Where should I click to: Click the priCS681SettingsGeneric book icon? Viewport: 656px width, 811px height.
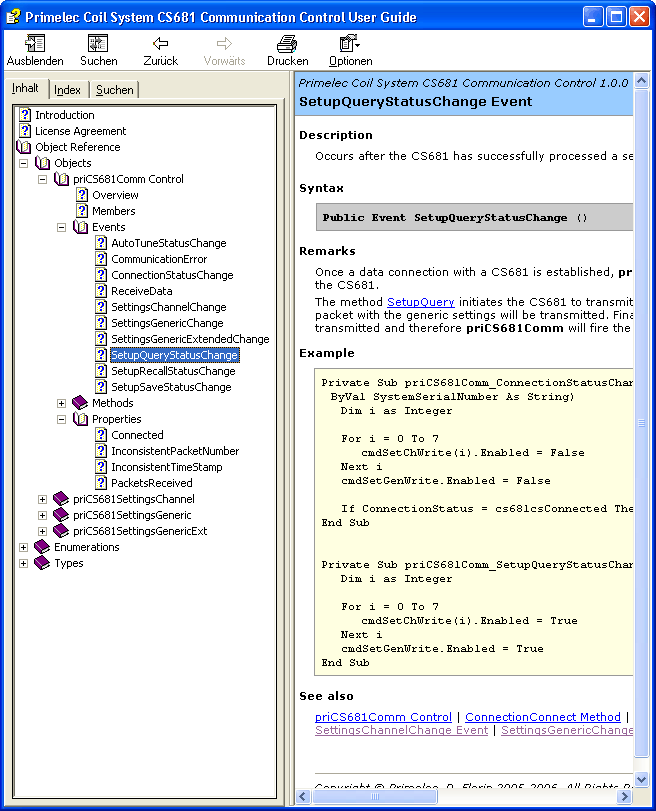click(x=61, y=515)
